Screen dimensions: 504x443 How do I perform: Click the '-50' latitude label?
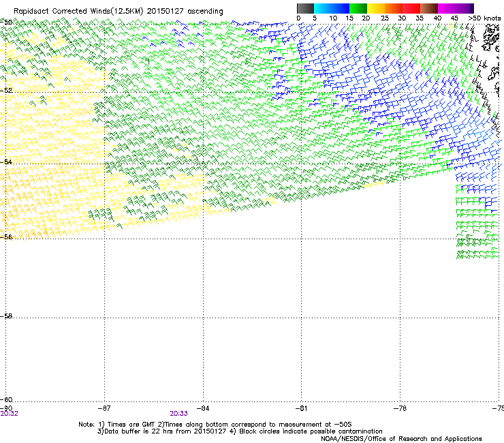pyautogui.click(x=6, y=22)
